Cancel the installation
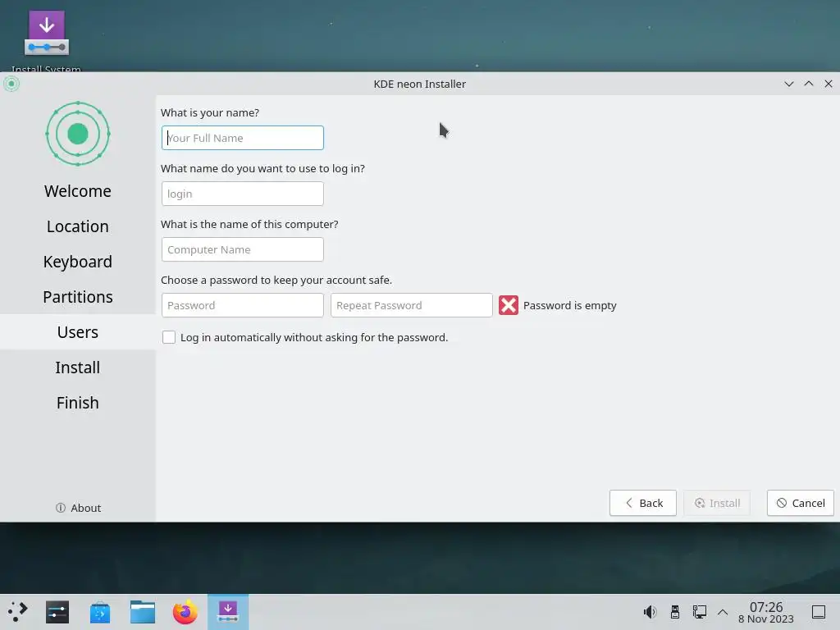This screenshot has height=630, width=840. click(x=801, y=503)
